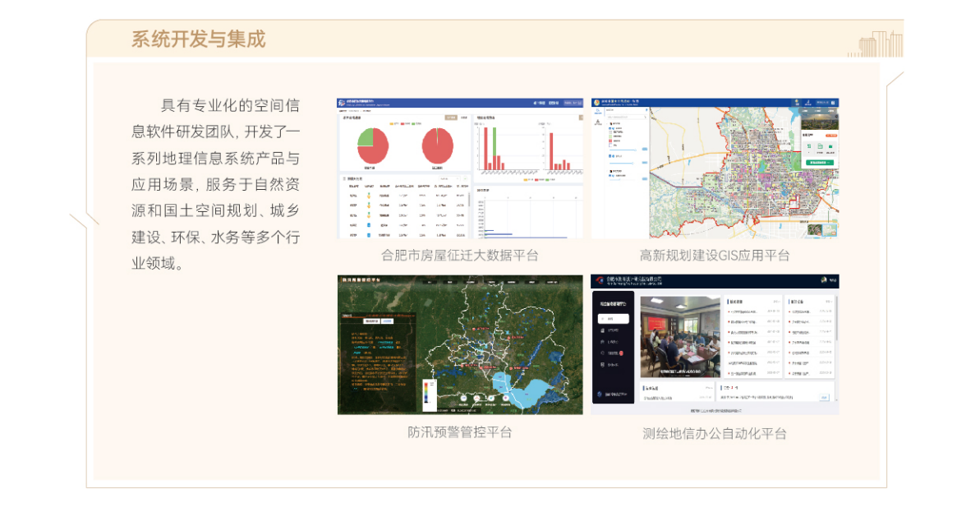Viewport: 980px width, 517px height.
Task: Open user dropdown in GIS top-right header
Action: click(x=832, y=103)
